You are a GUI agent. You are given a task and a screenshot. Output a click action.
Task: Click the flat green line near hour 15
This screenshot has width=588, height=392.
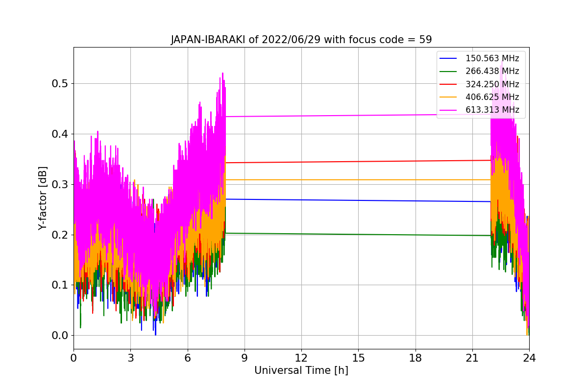tap(358, 234)
